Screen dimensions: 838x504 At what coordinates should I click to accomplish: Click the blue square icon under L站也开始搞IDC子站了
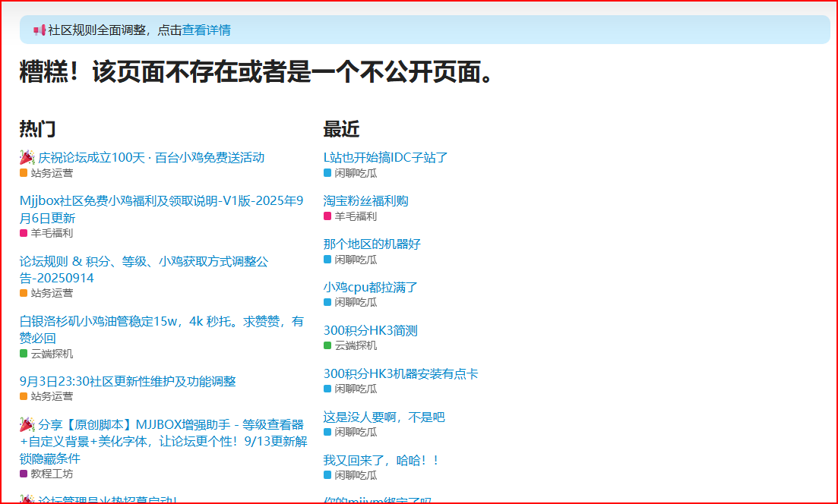coord(327,173)
